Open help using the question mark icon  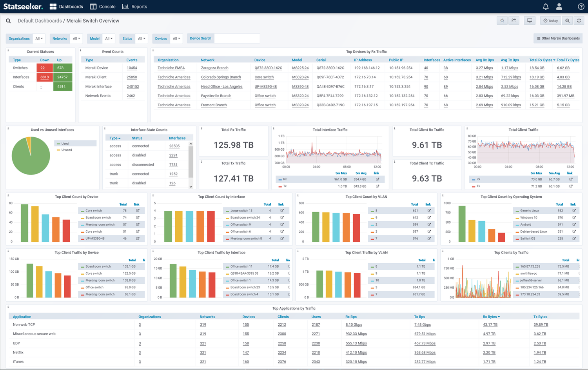coord(581,6)
